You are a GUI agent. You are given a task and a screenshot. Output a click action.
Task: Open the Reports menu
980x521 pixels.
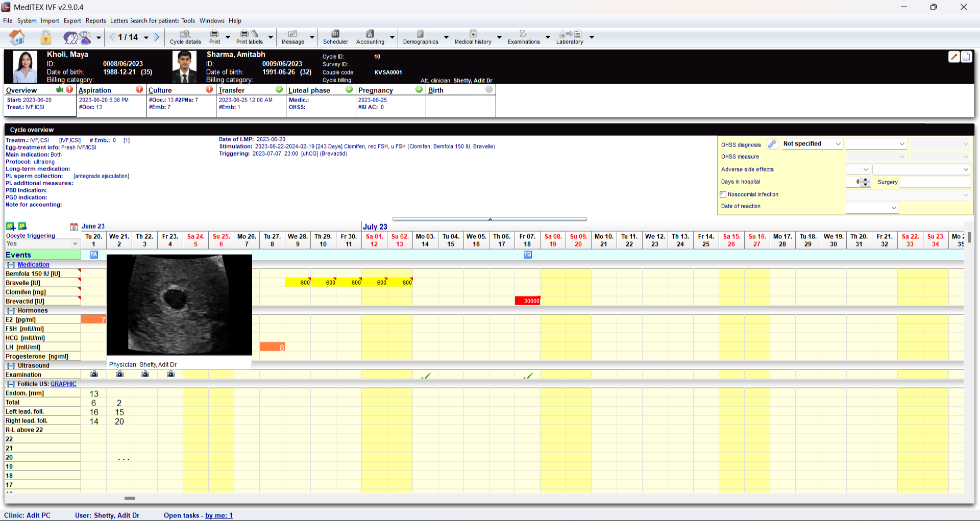95,21
